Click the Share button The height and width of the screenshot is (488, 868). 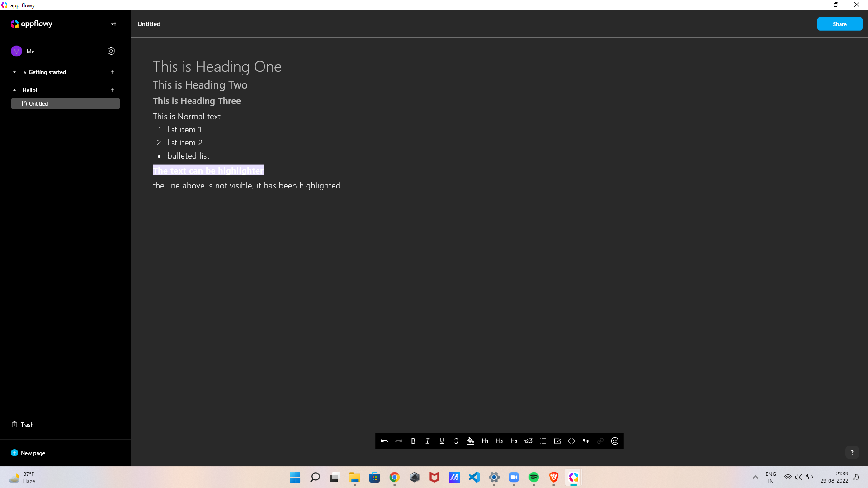click(x=840, y=24)
